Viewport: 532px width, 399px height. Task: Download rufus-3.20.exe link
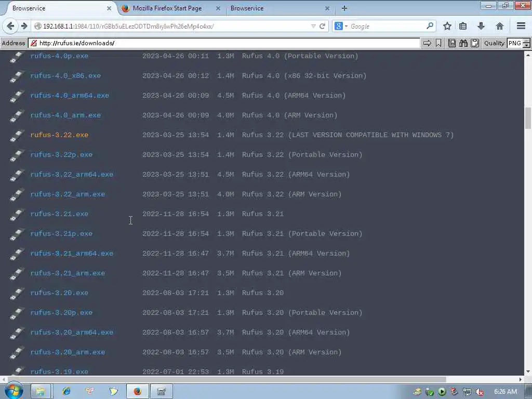click(59, 293)
